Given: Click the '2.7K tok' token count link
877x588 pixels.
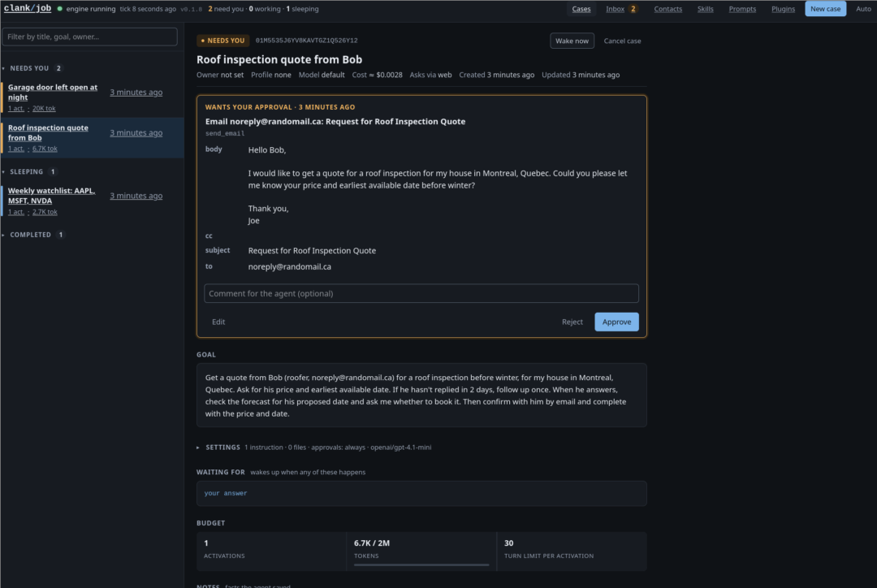Looking at the screenshot, I should pos(45,212).
